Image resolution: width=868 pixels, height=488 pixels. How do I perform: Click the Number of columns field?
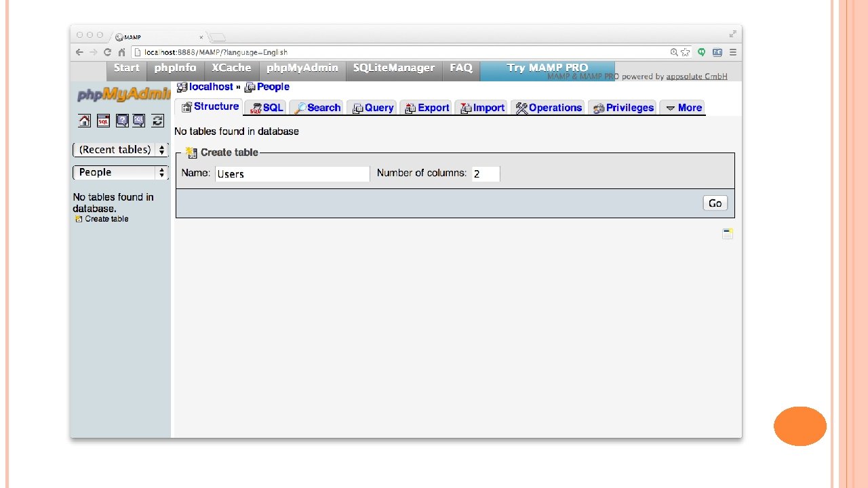[x=486, y=174]
